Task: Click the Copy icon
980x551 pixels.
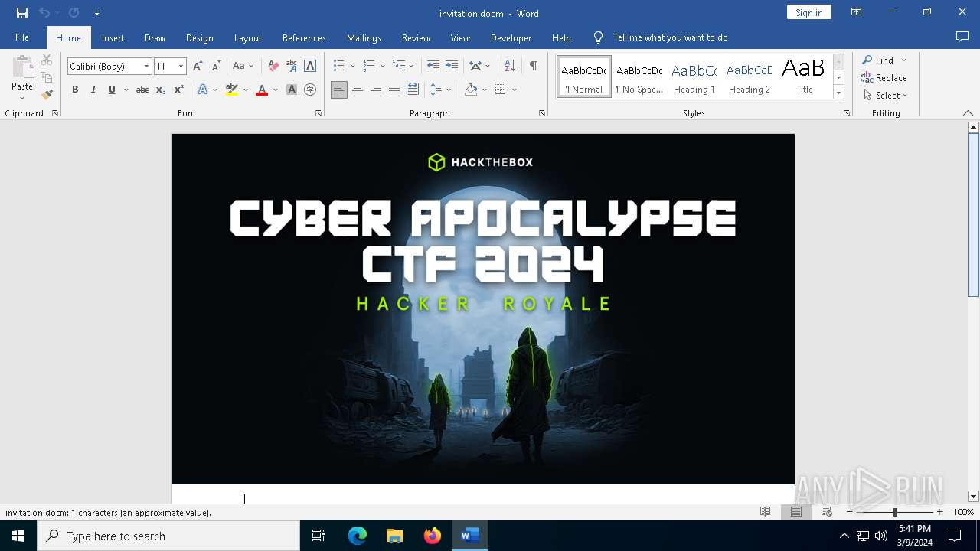Action: coord(47,77)
